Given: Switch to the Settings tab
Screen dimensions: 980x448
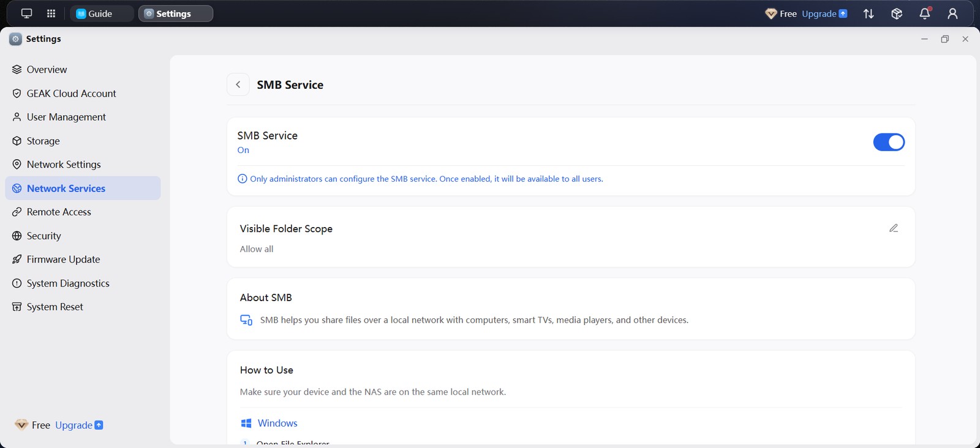Looking at the screenshot, I should click(x=176, y=13).
